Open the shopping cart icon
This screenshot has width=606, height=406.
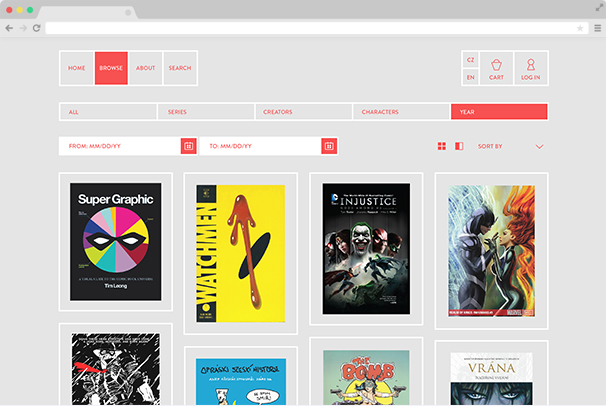(496, 65)
